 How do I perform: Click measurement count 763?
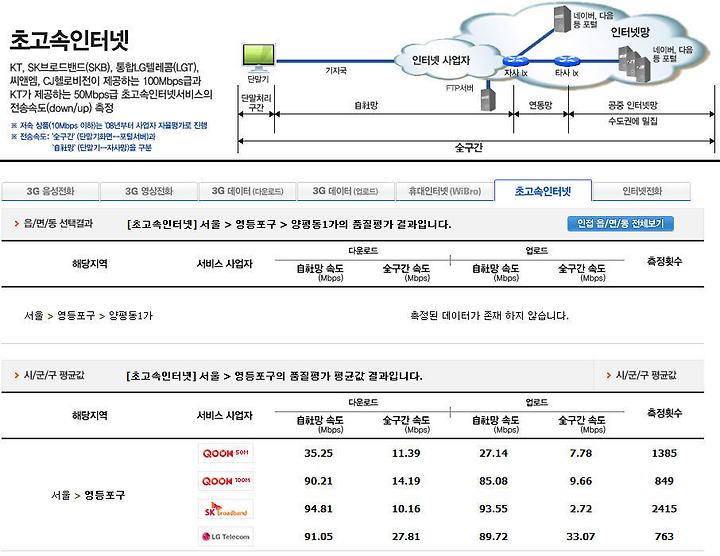pyautogui.click(x=664, y=536)
